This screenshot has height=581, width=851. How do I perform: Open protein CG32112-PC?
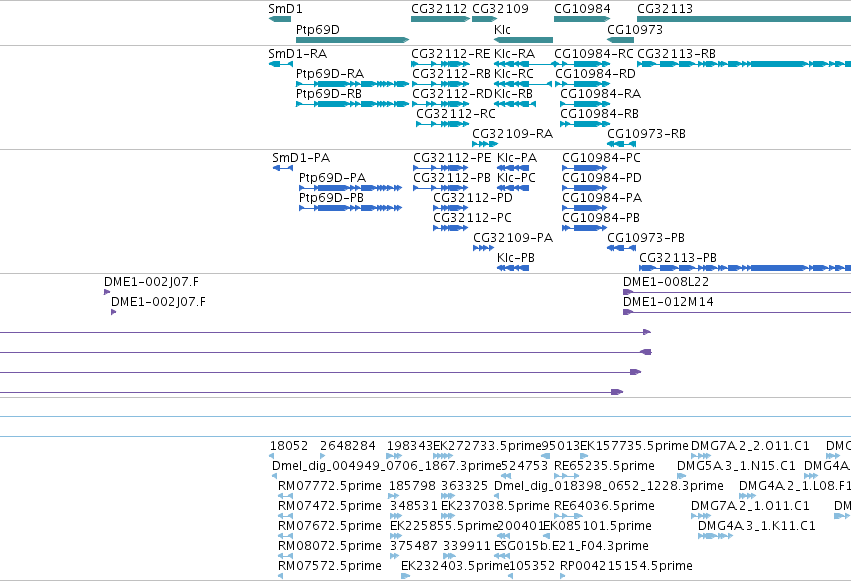pyautogui.click(x=450, y=228)
